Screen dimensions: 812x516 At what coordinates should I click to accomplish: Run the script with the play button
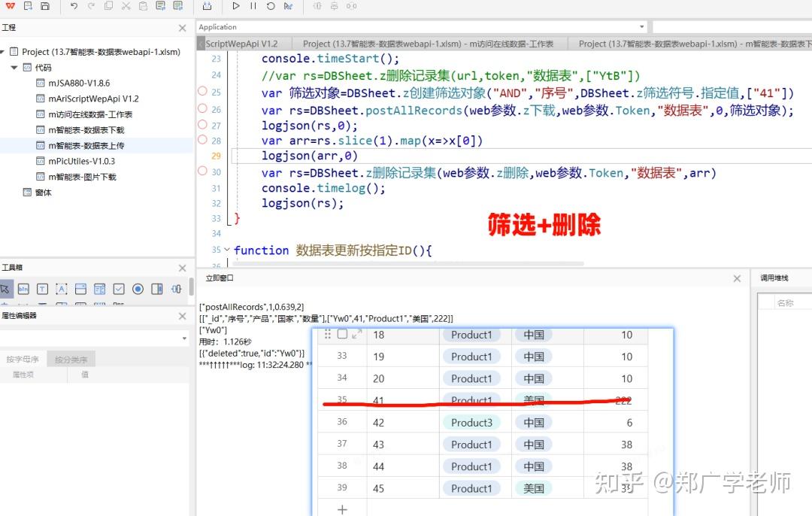(x=235, y=6)
